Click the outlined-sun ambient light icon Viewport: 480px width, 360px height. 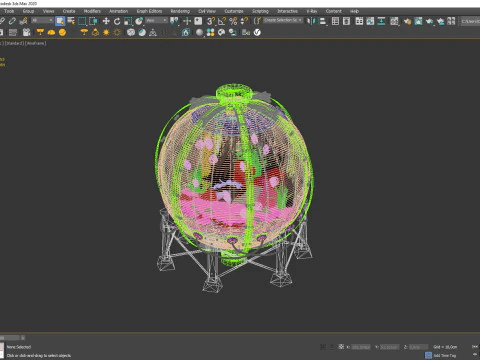[x=117, y=32]
